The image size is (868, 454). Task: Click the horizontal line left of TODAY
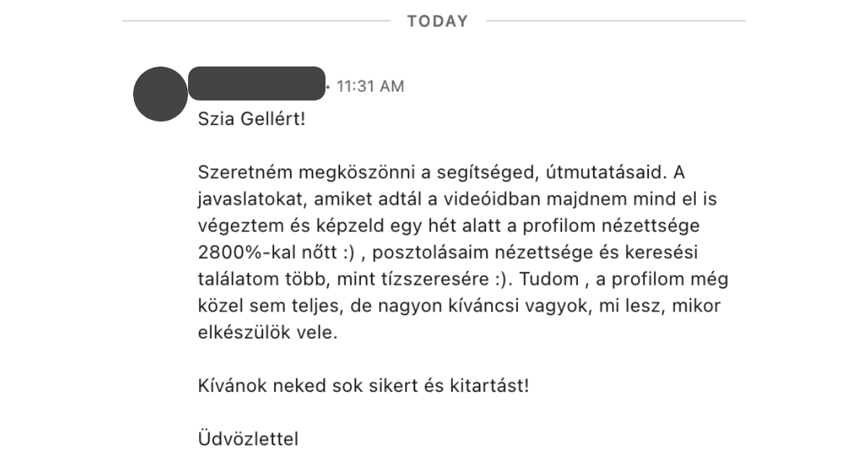point(256,22)
